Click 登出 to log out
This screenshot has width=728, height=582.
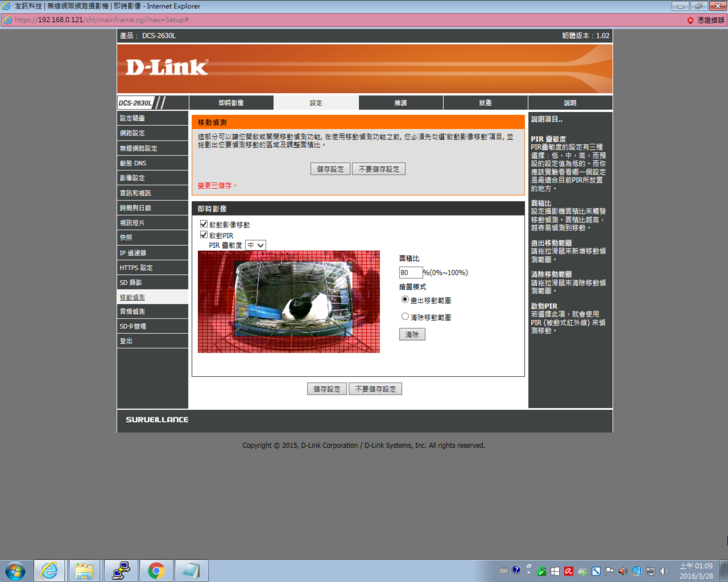coord(152,341)
